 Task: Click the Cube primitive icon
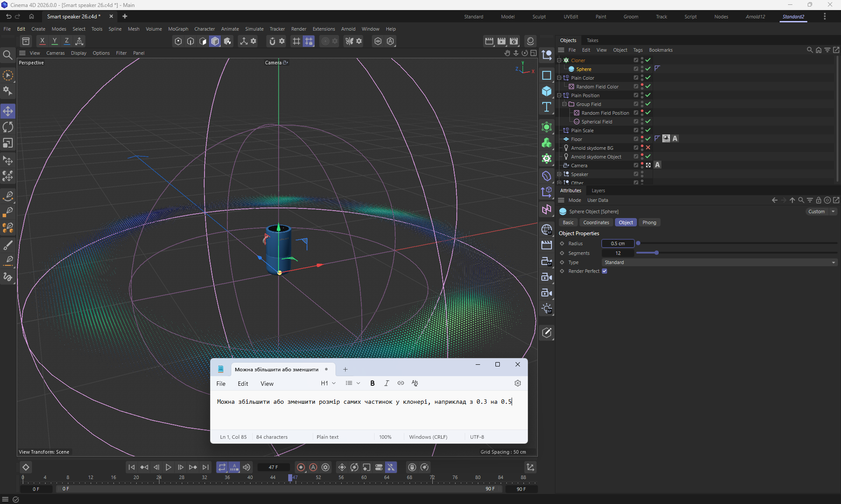click(x=546, y=91)
